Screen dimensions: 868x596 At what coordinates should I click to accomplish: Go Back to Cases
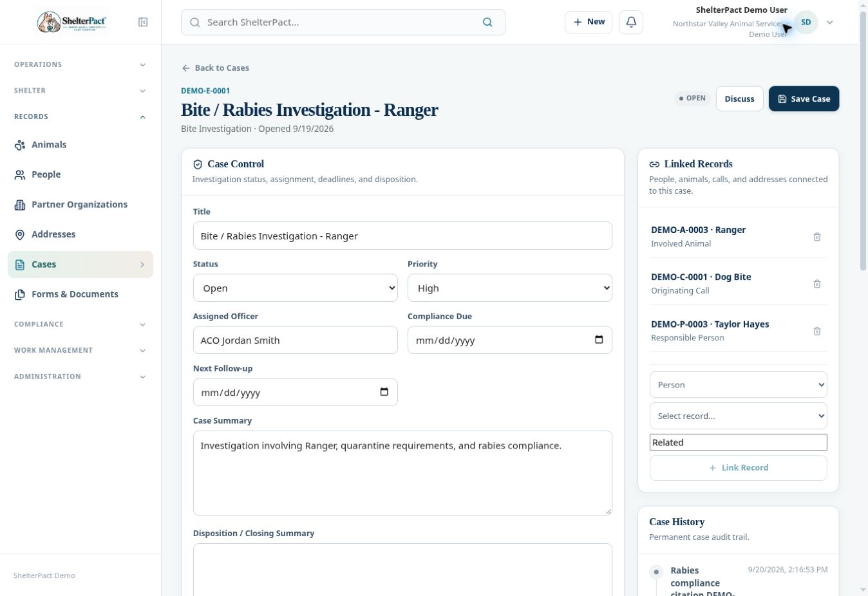pos(215,68)
